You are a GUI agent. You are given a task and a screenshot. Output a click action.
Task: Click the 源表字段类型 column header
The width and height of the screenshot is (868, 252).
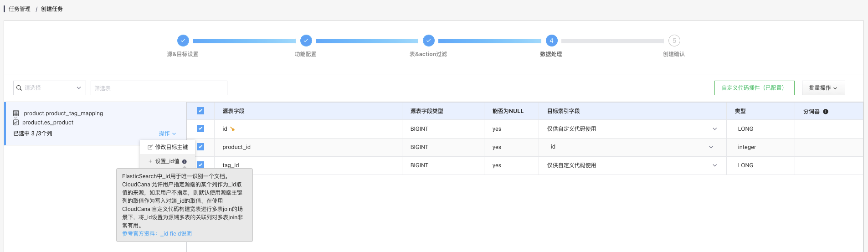click(426, 111)
